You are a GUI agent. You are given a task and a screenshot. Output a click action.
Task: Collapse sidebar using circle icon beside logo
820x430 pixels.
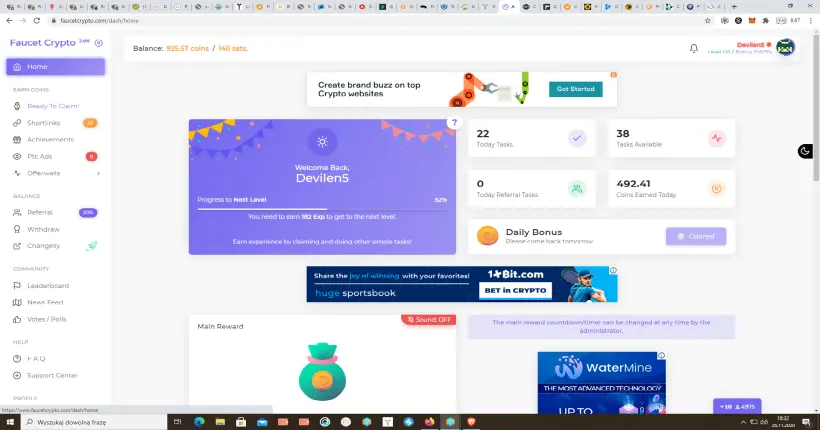pyautogui.click(x=99, y=43)
